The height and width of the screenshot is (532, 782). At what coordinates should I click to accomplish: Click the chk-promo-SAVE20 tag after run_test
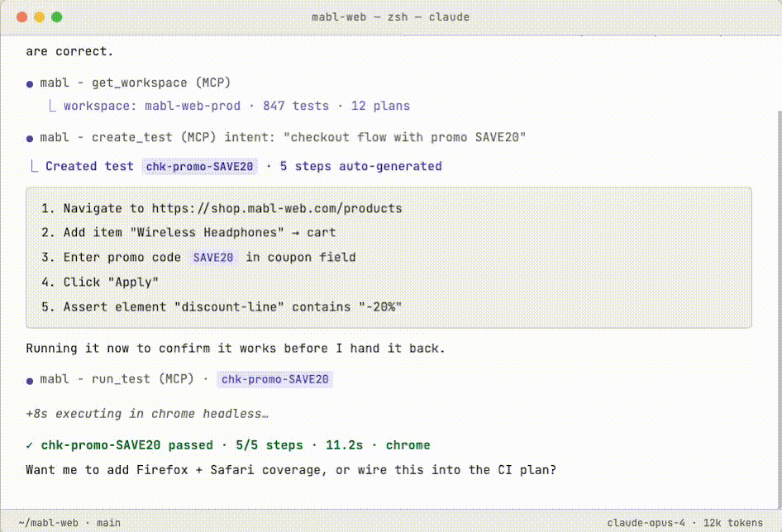(x=274, y=379)
